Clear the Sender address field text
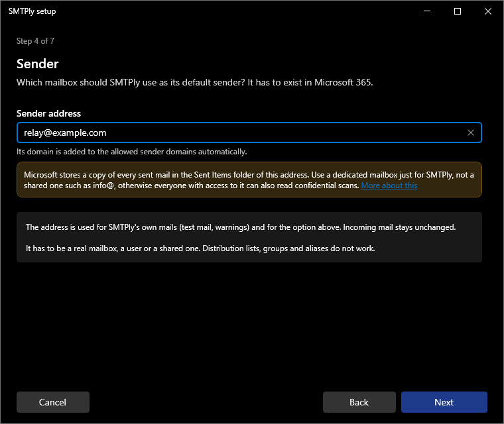Screen dimensions: 504x424 471,132
